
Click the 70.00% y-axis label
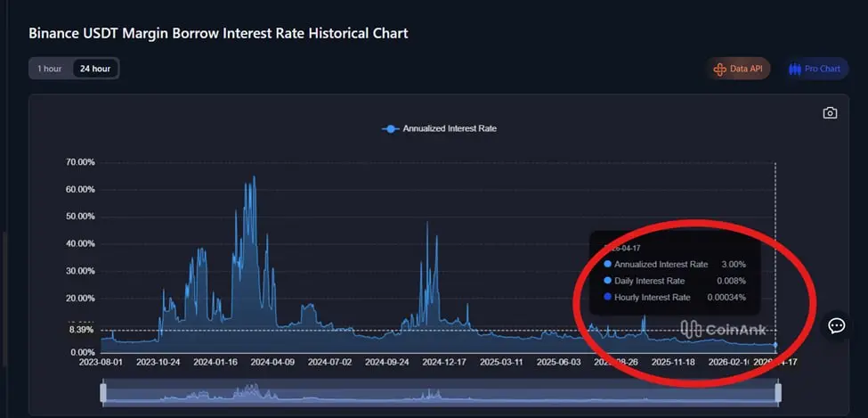(x=78, y=162)
